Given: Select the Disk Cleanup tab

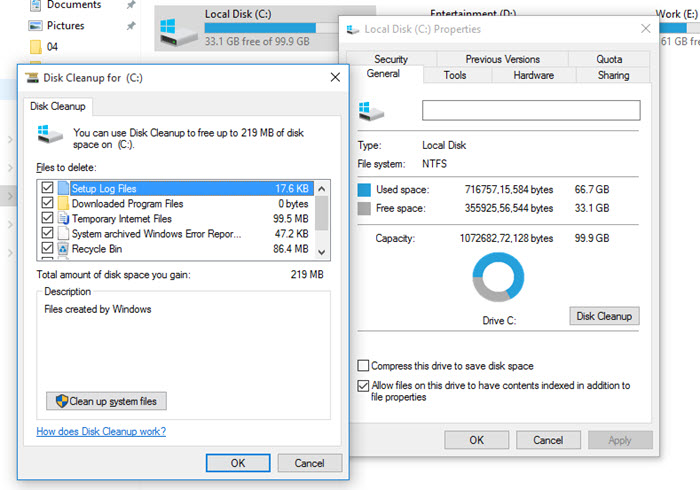Looking at the screenshot, I should pos(58,106).
